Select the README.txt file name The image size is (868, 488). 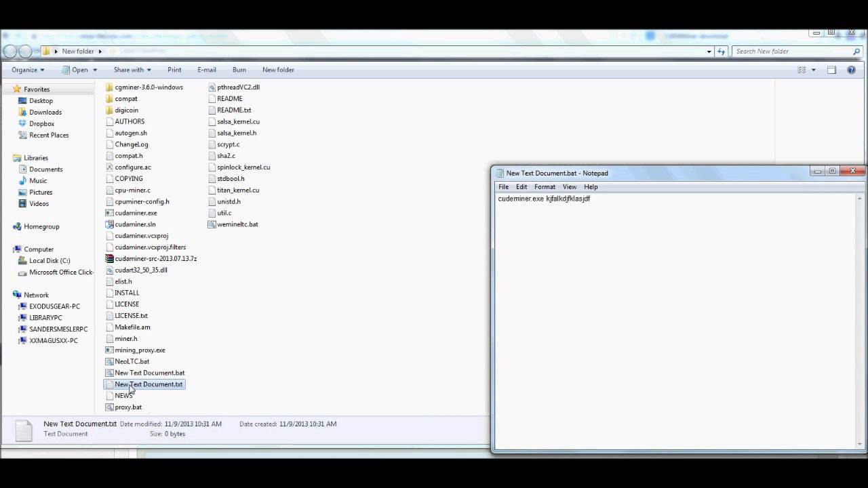tap(234, 110)
